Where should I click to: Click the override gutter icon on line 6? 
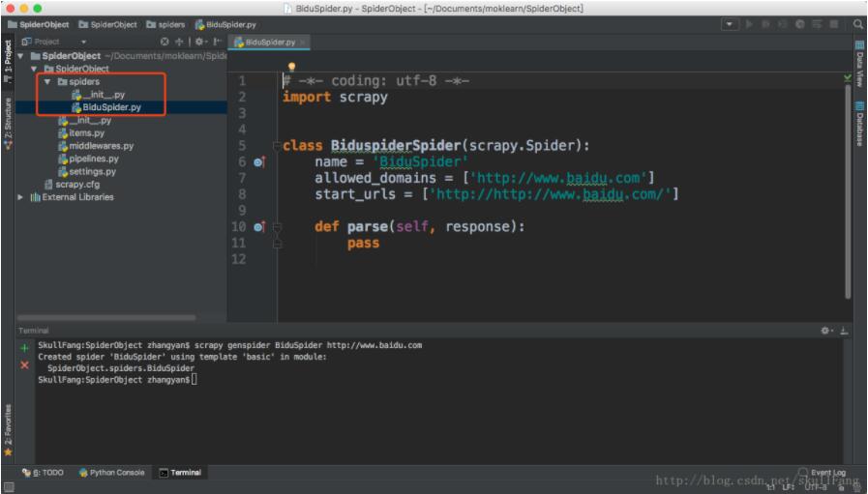point(259,162)
